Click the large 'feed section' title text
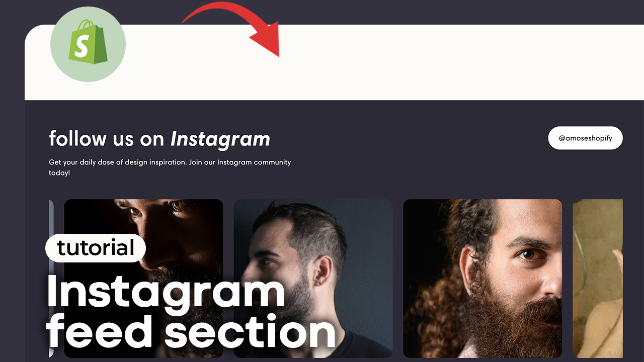The width and height of the screenshot is (644, 362). [x=191, y=331]
